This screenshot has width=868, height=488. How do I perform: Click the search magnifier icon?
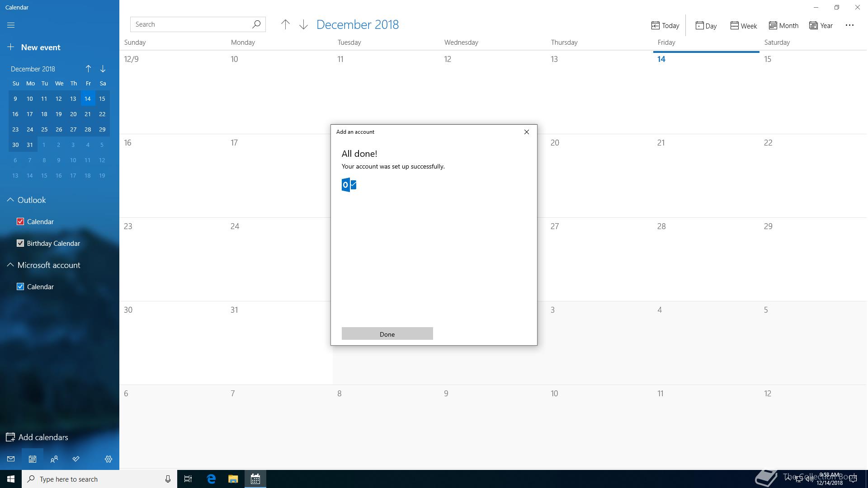[256, 24]
